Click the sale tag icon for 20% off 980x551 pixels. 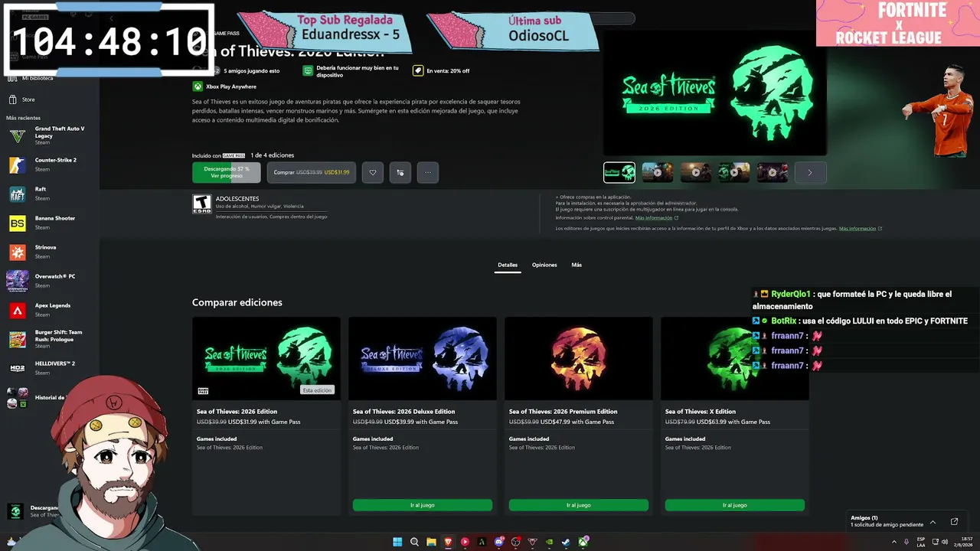418,70
